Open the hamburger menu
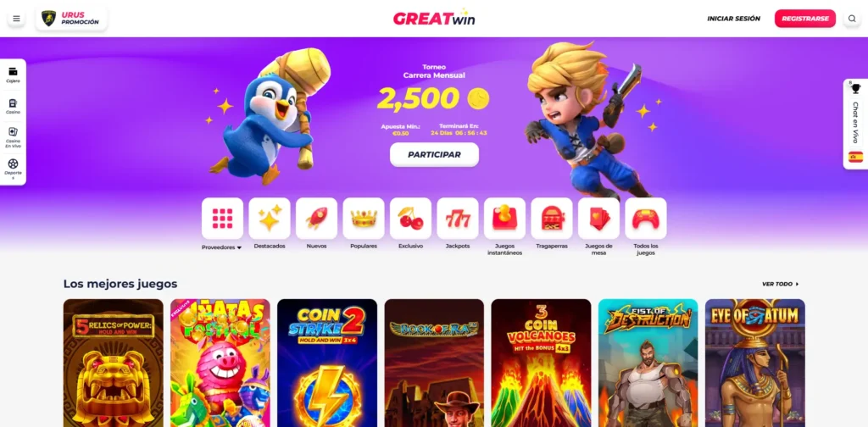 pyautogui.click(x=16, y=19)
